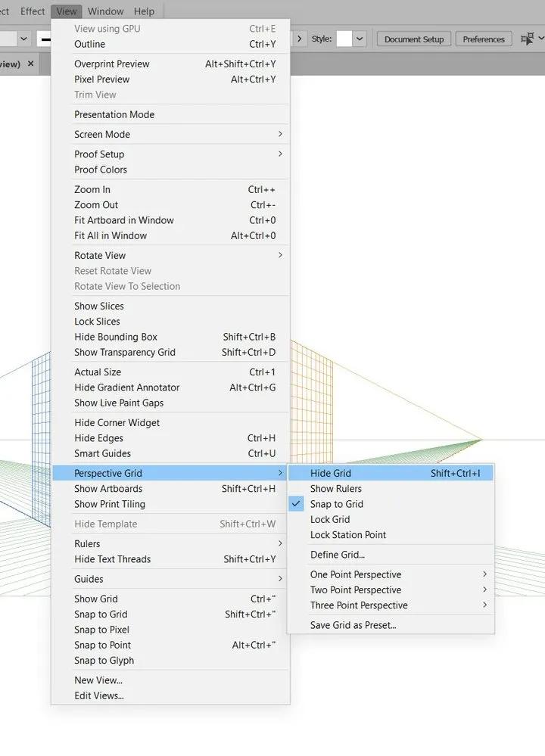Expand One Point Perspective submenu
Screen dimensions: 545x756
tap(391, 574)
